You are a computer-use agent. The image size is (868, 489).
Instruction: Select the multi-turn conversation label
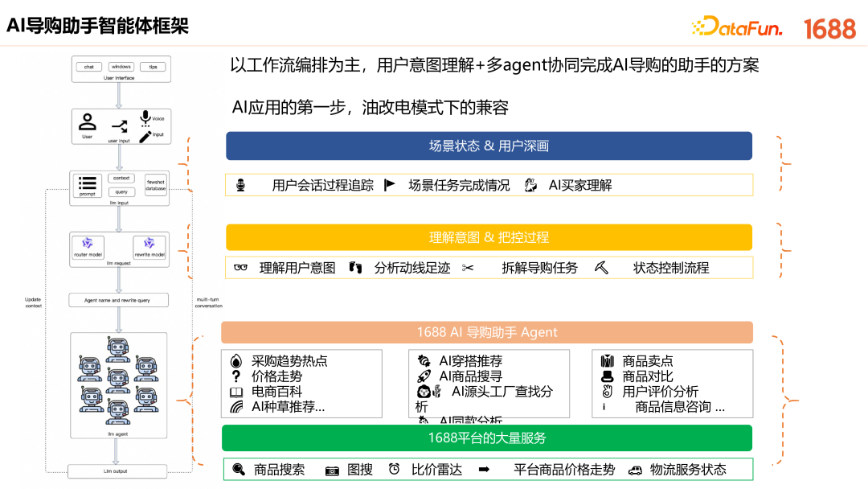pyautogui.click(x=209, y=302)
